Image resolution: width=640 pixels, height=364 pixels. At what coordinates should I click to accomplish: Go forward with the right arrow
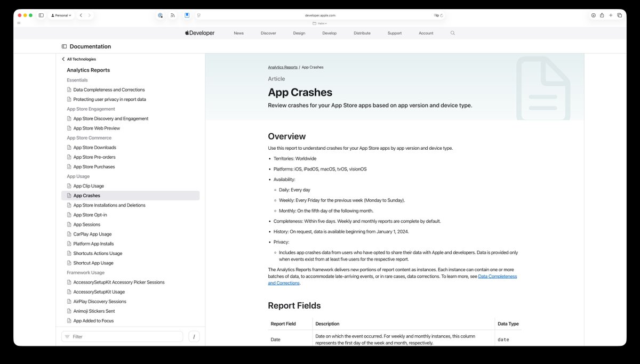tap(90, 15)
